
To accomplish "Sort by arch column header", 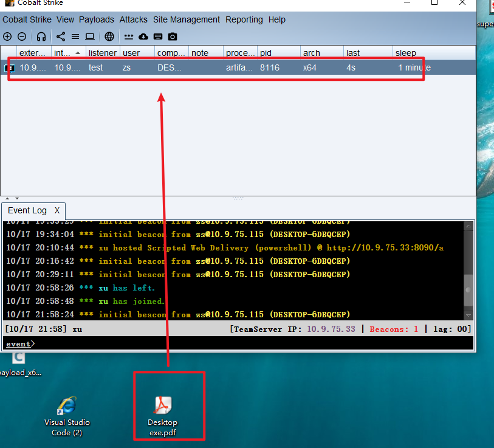I will click(322, 53).
